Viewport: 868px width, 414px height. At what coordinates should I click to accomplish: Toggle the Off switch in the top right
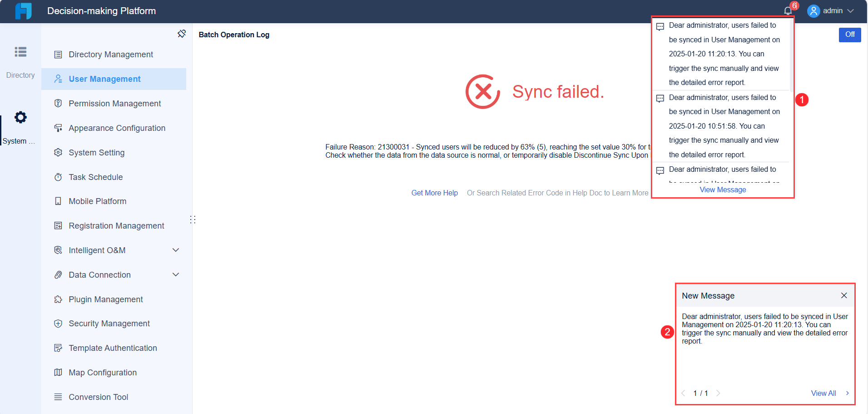pos(849,35)
